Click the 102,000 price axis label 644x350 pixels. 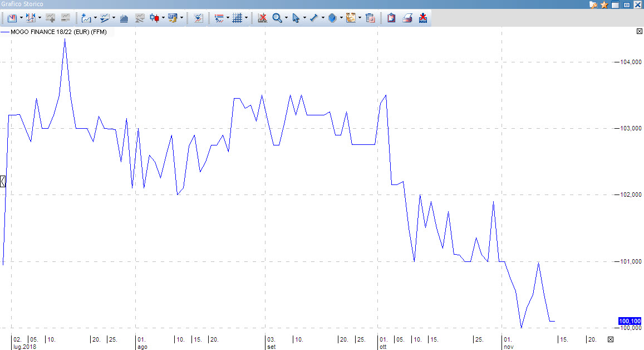click(631, 195)
